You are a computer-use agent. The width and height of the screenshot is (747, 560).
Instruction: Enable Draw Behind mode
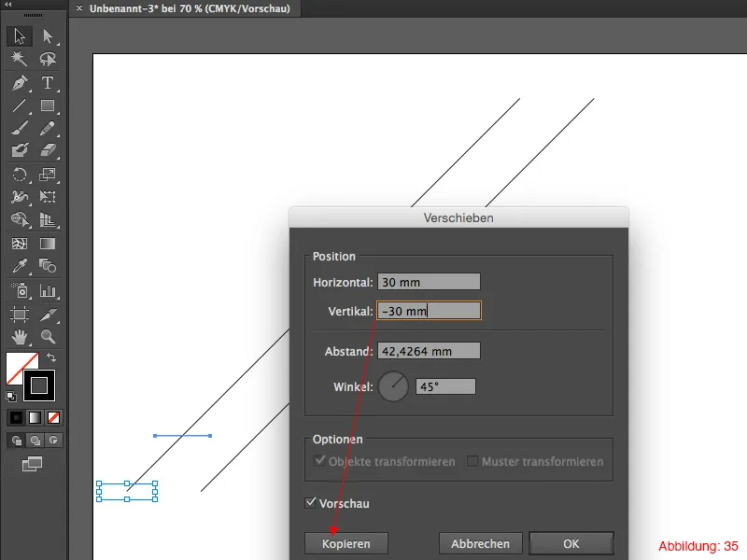[x=35, y=441]
